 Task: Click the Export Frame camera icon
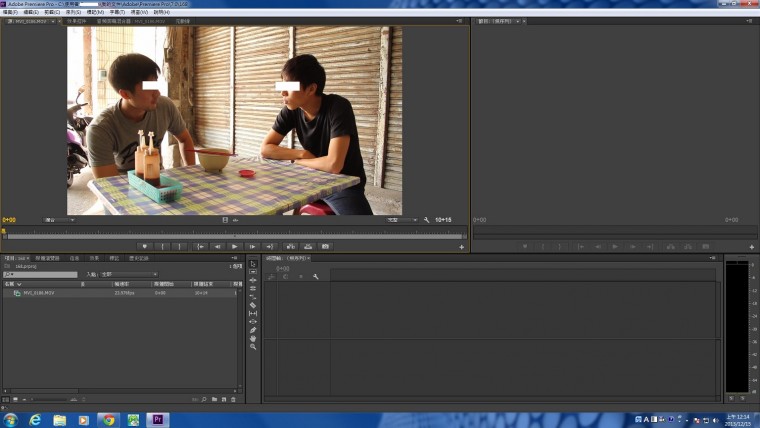click(326, 246)
